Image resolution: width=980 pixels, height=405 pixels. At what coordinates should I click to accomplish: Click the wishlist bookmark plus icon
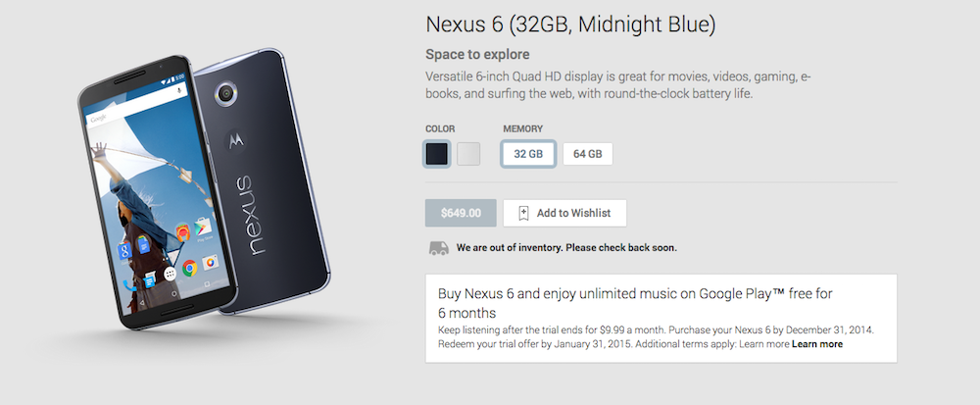[523, 213]
